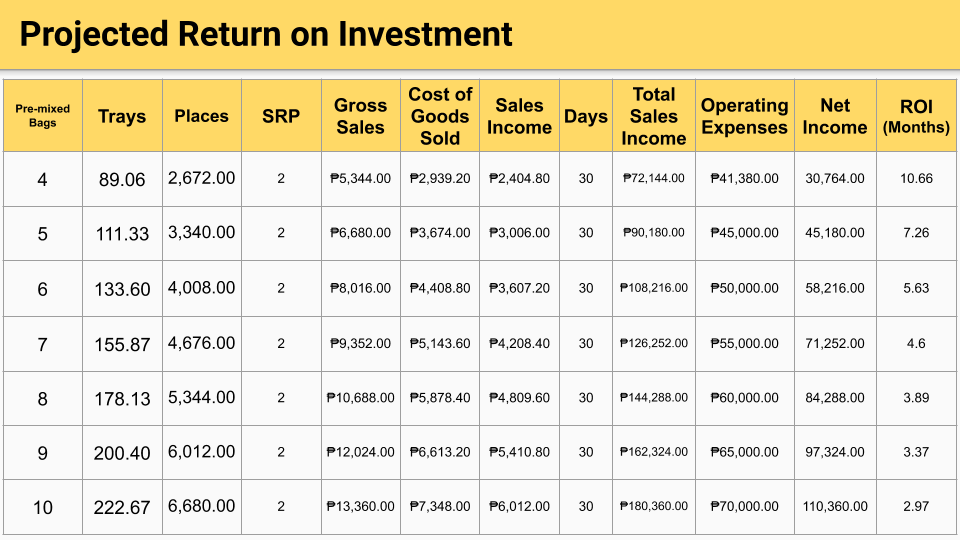The height and width of the screenshot is (540, 960).
Task: Click the Trays cell 222.67
Action: click(x=122, y=508)
